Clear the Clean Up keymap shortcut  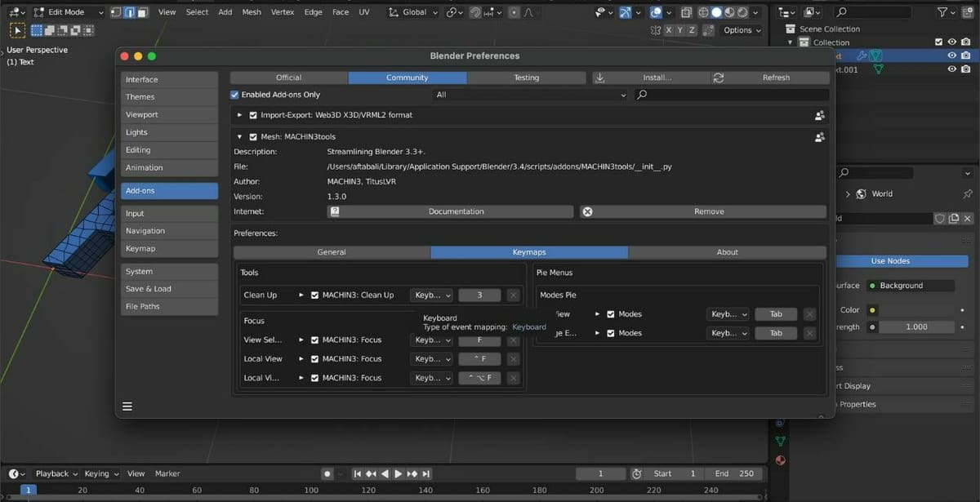point(513,295)
